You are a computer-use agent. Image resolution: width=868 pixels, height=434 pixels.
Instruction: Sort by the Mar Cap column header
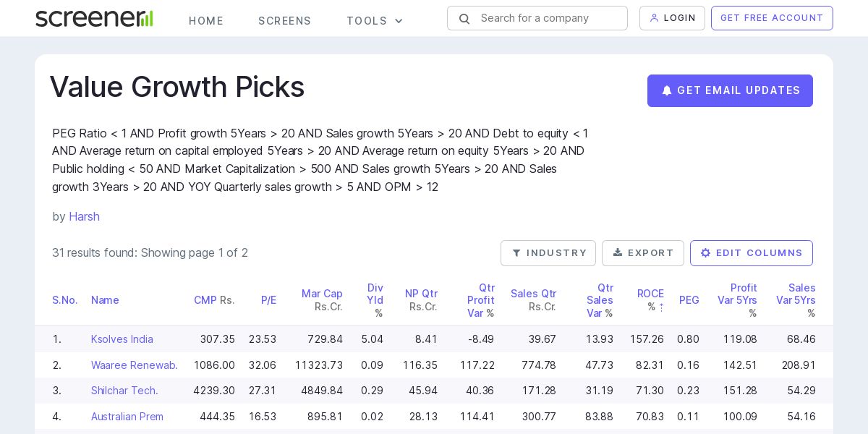click(322, 294)
